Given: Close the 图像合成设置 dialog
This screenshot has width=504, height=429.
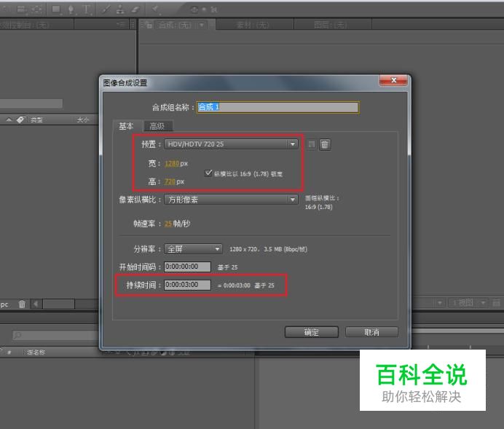Looking at the screenshot, I should click(394, 80).
